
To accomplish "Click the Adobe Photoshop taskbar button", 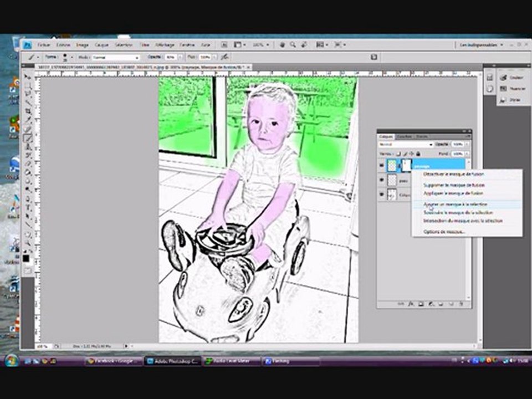I will 173,361.
